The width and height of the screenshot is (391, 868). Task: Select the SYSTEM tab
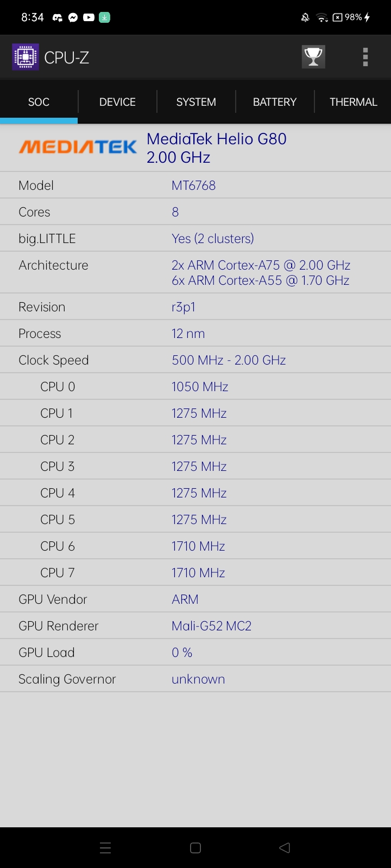(x=195, y=101)
